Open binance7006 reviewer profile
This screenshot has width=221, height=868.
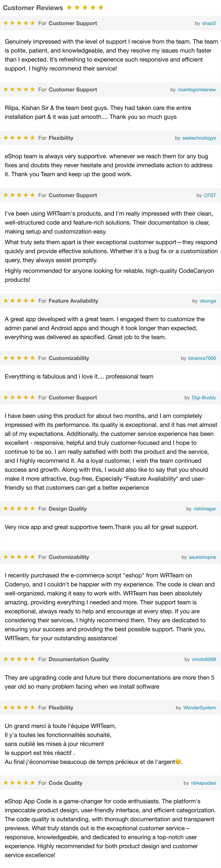(202, 358)
